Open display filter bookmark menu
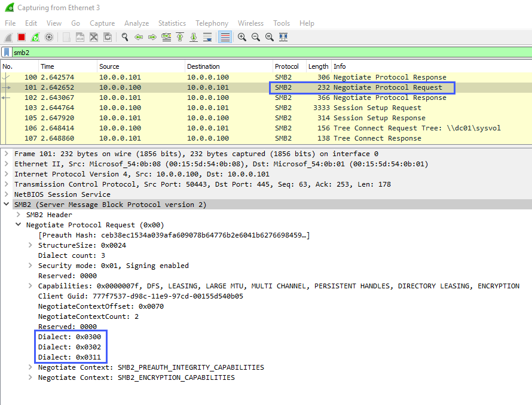 [x=7, y=52]
